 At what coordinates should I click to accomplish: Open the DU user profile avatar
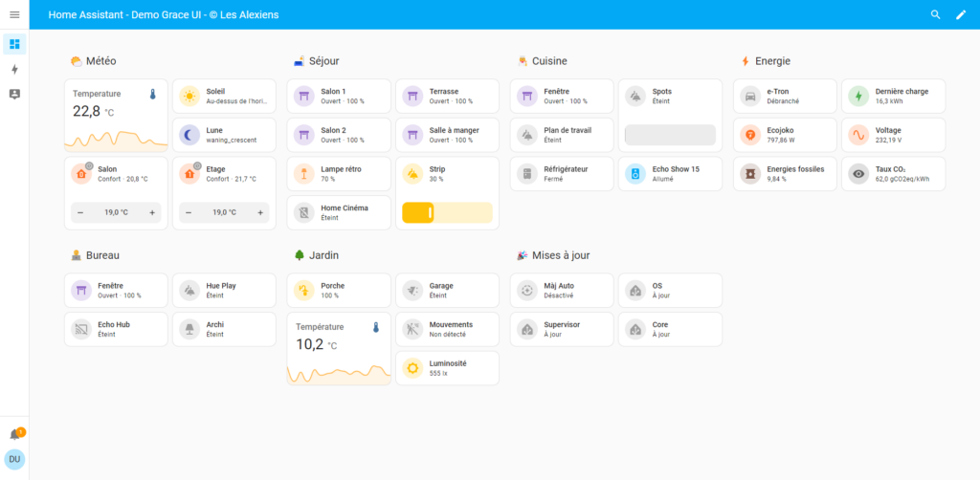[14, 459]
